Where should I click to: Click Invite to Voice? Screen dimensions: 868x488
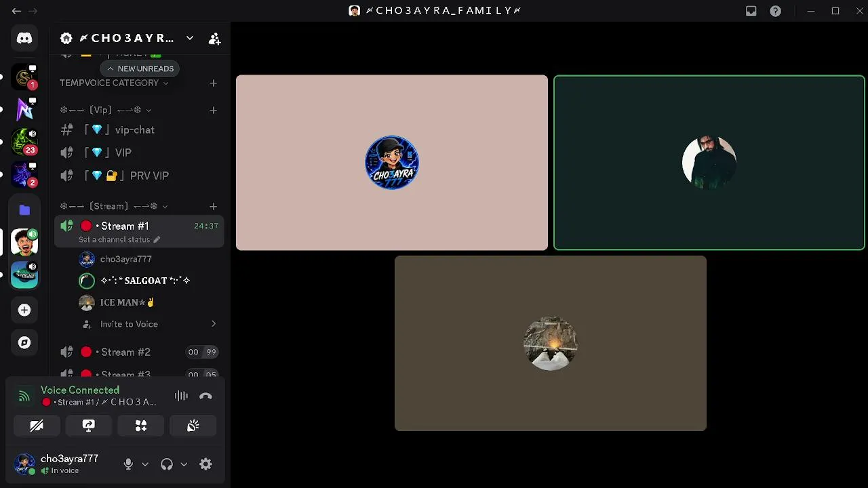129,324
